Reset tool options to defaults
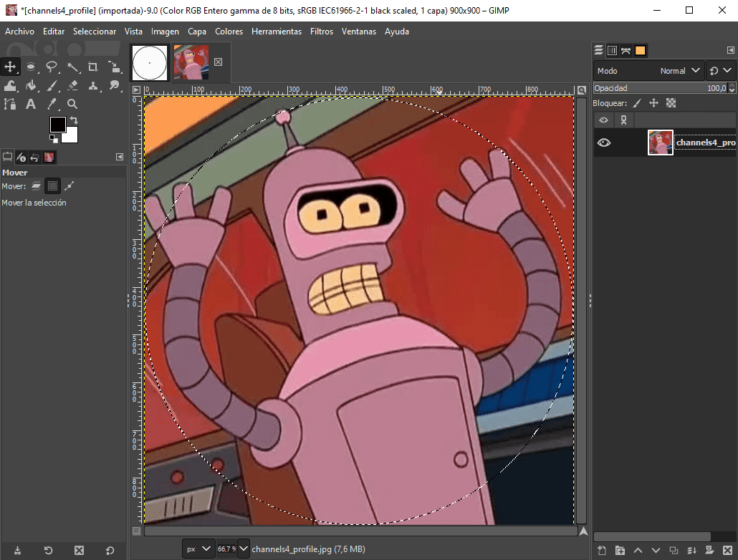Image resolution: width=738 pixels, height=560 pixels. coord(110,550)
